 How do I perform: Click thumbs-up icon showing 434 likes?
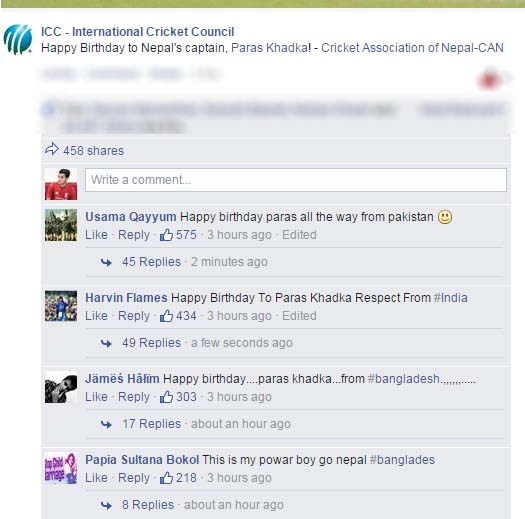pos(166,316)
